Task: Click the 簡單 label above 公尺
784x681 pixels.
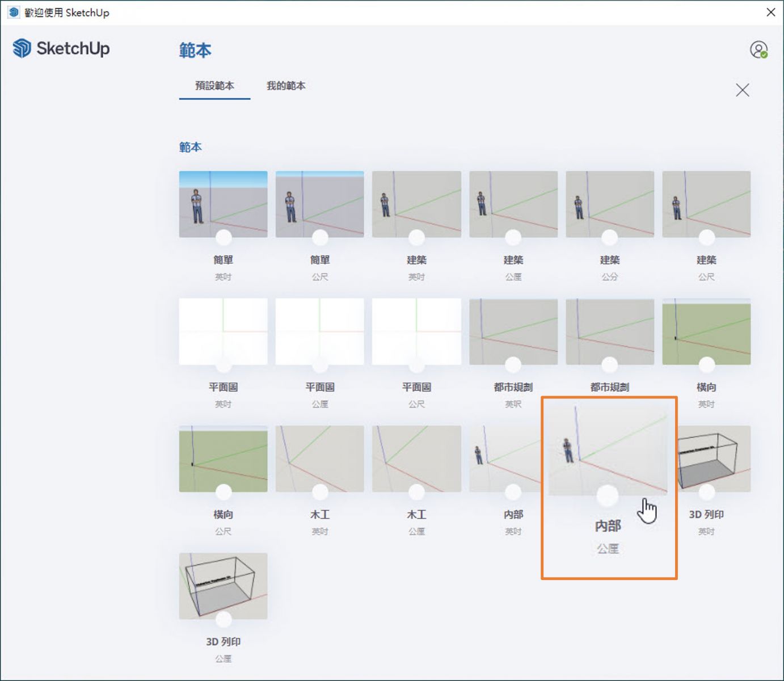Action: click(320, 260)
